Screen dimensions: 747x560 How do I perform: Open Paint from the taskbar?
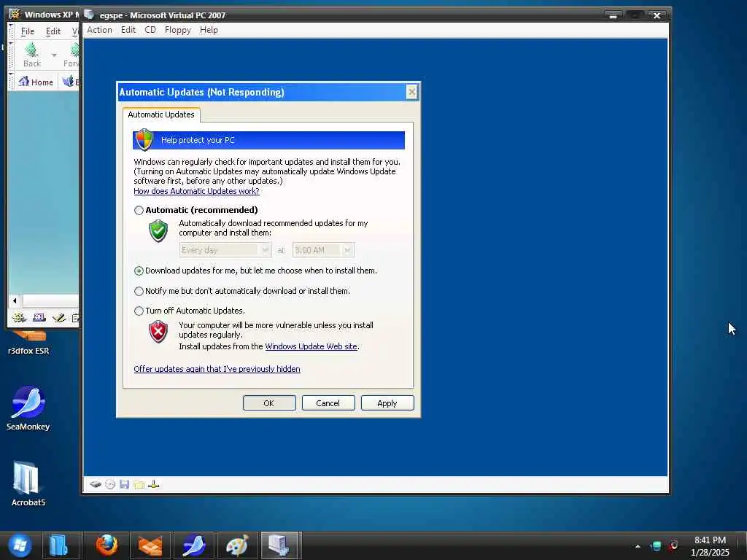237,545
